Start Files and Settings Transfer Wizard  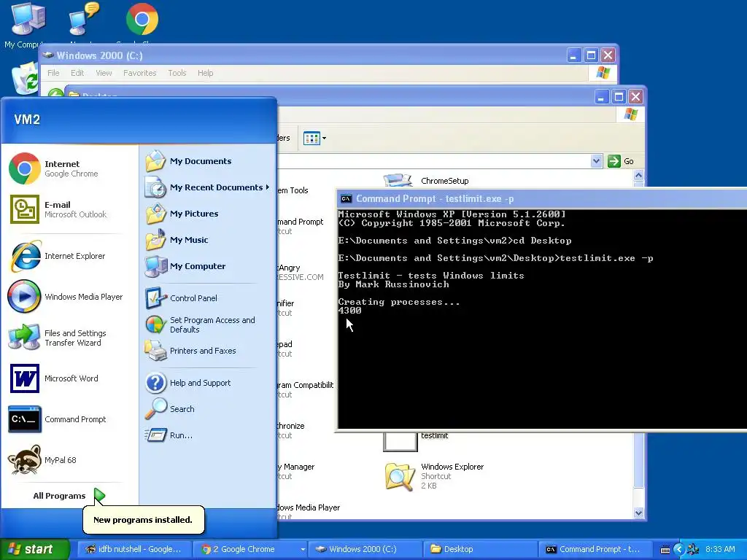click(x=70, y=338)
